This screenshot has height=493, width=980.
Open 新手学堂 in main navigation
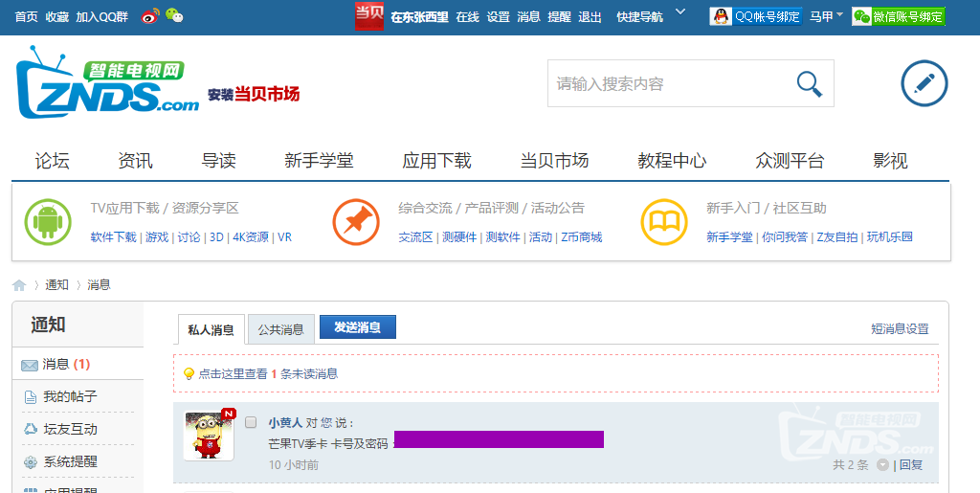click(x=319, y=161)
